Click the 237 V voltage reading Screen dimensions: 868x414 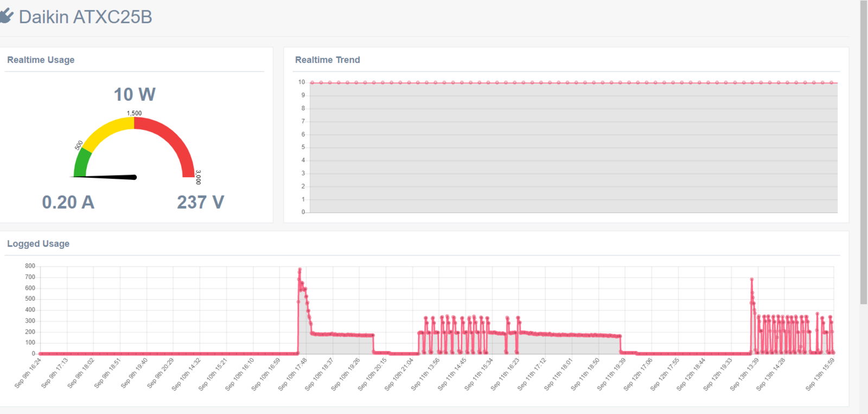pyautogui.click(x=200, y=202)
